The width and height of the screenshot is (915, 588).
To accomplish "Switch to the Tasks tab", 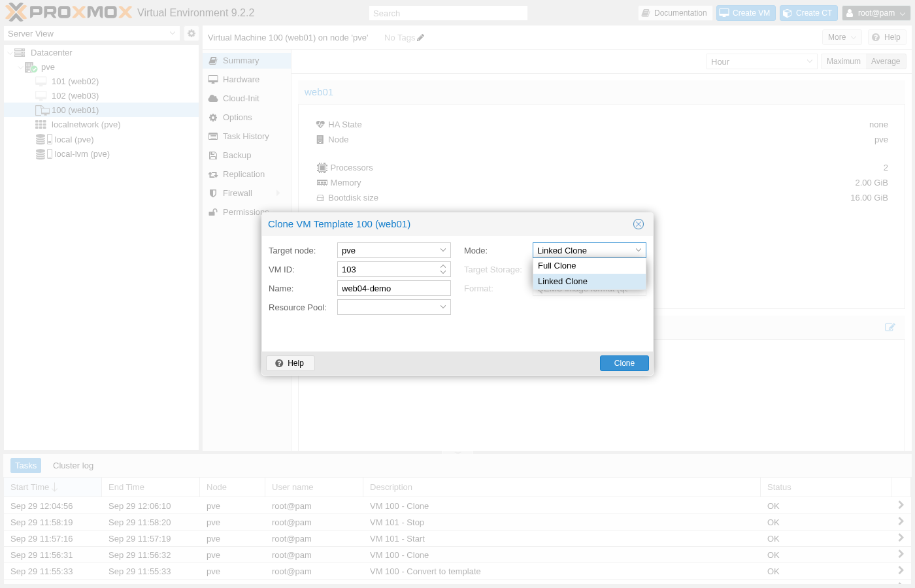I will (x=26, y=466).
